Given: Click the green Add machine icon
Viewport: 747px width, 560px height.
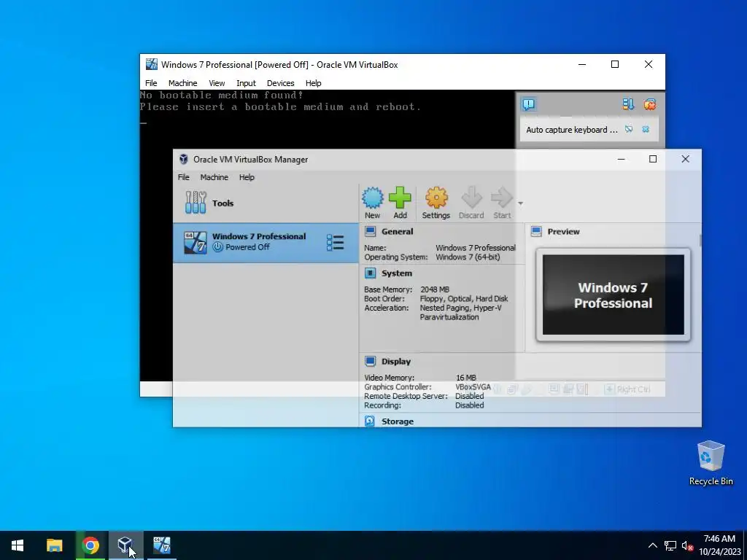Looking at the screenshot, I should pos(400,198).
